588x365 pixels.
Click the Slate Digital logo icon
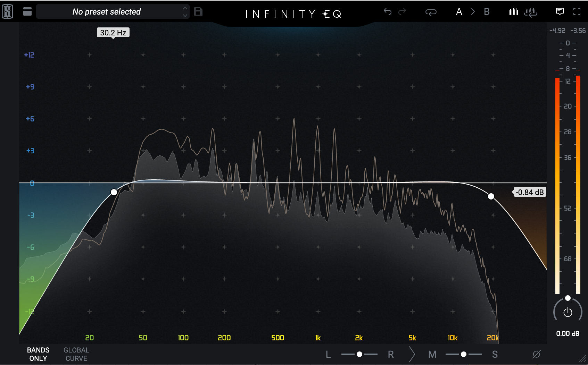pos(7,11)
